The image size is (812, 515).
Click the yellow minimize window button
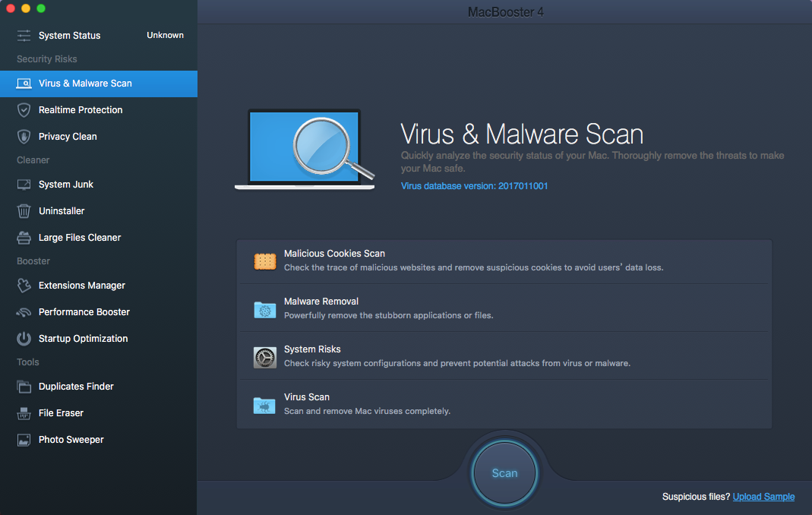click(x=26, y=8)
